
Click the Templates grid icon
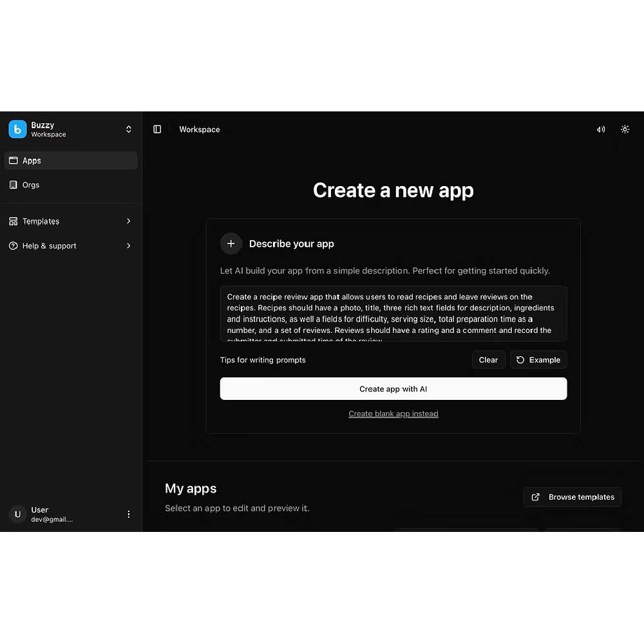tap(14, 221)
